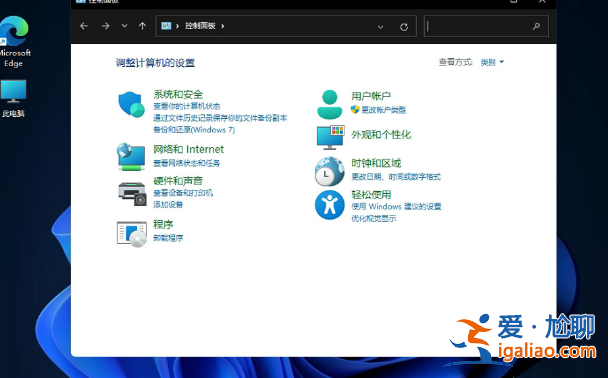Click 卸载程序 link
The height and width of the screenshot is (378, 608).
168,238
